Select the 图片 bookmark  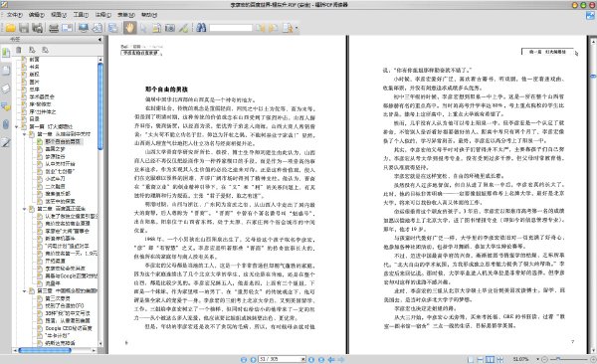[34, 82]
